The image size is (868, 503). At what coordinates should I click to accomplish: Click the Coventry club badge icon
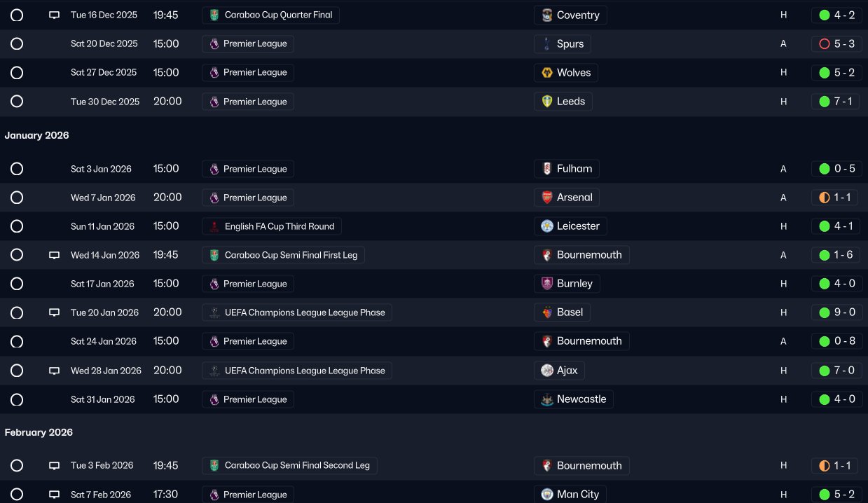pos(547,15)
